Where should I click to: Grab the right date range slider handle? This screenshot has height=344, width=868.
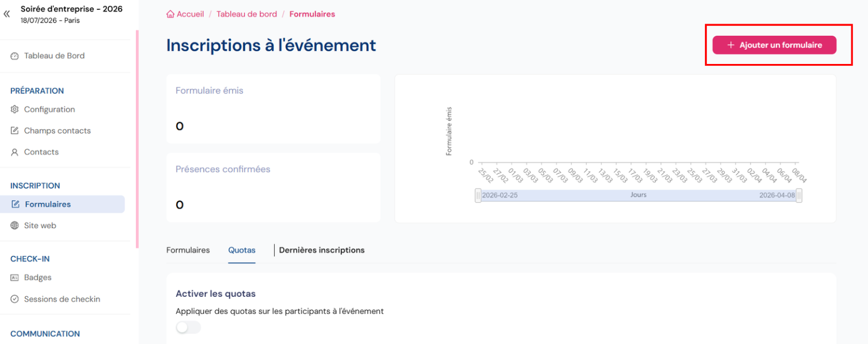(799, 195)
